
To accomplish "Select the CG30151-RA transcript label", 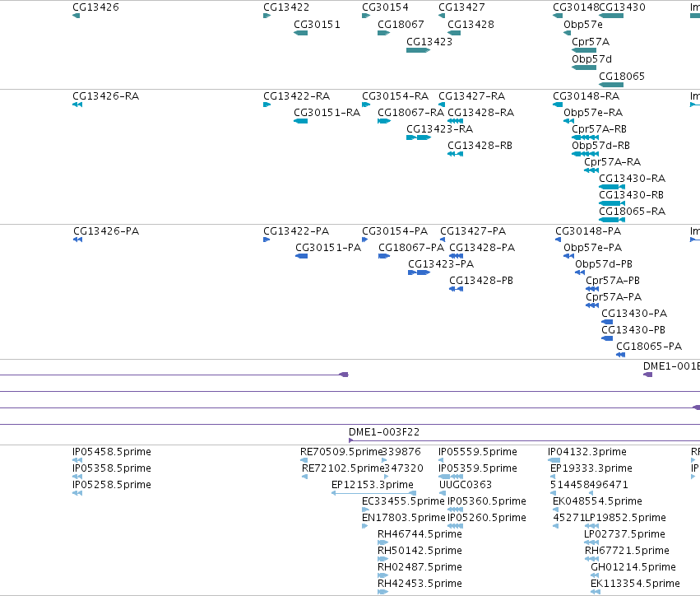I will (x=327, y=113).
